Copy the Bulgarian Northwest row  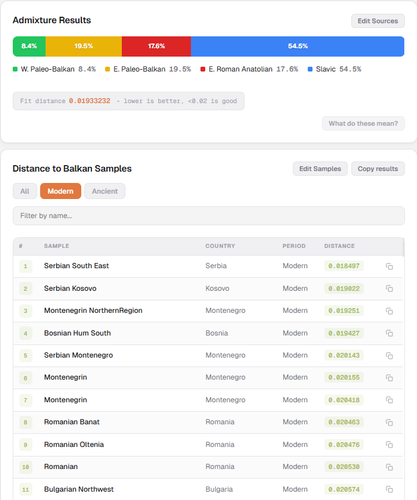click(389, 489)
